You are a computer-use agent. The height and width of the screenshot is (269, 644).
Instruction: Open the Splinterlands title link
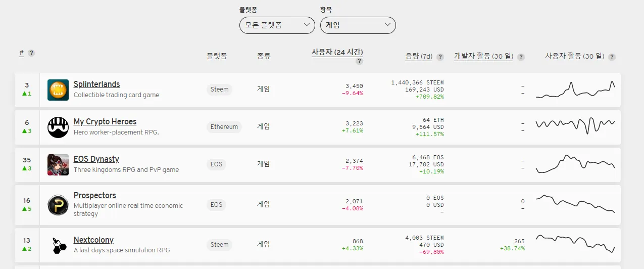coord(96,84)
